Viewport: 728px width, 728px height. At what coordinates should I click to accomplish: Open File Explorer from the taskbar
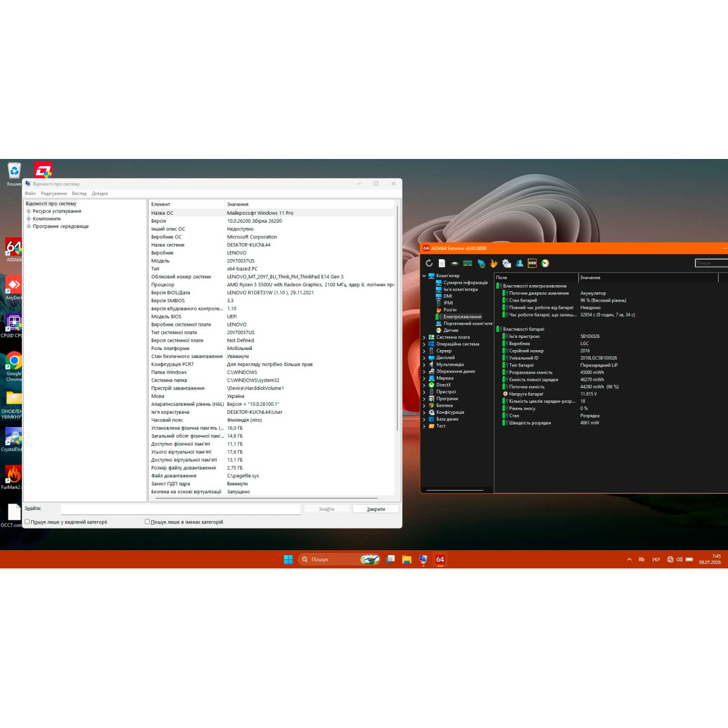coord(407,559)
